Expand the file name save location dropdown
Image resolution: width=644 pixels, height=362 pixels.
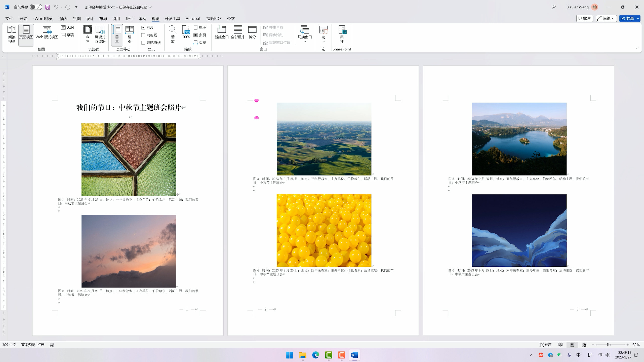click(150, 7)
